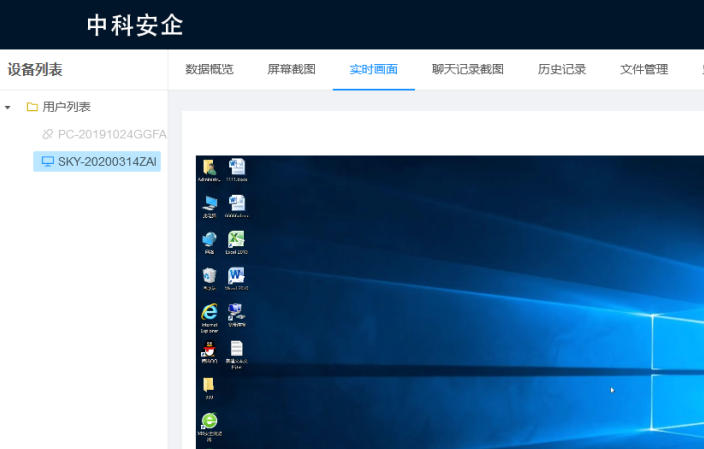Screen dimensions: 704x449
Task: Switch to the 屏幕截图 tab
Action: tap(291, 70)
